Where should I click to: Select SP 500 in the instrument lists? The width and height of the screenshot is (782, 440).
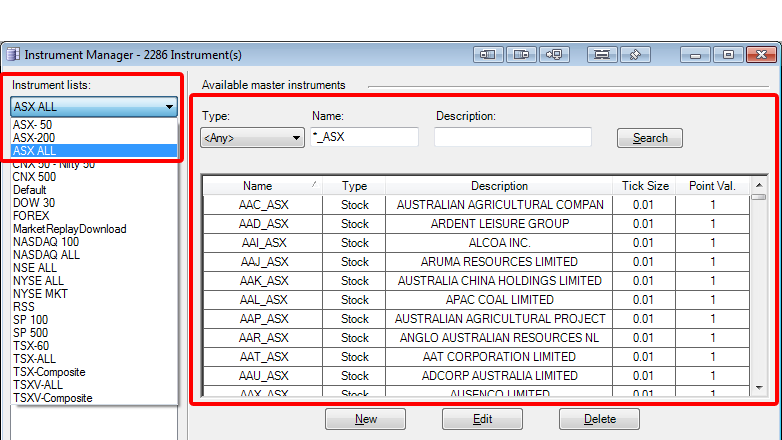pos(94,333)
